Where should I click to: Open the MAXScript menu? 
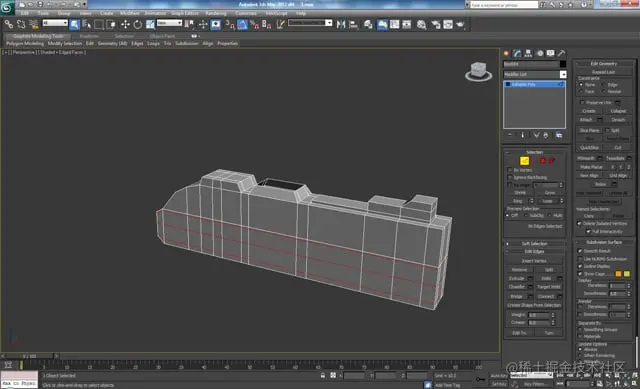click(x=276, y=13)
